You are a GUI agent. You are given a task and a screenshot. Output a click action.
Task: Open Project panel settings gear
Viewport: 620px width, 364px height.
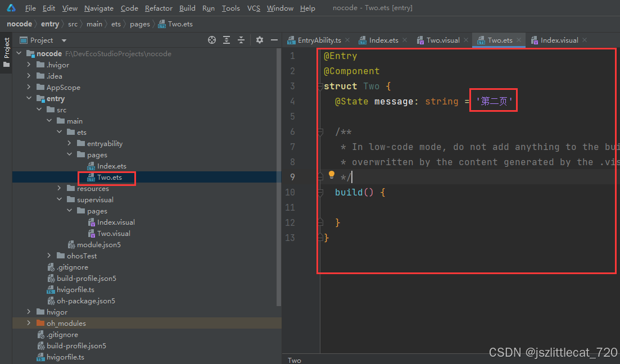point(259,40)
